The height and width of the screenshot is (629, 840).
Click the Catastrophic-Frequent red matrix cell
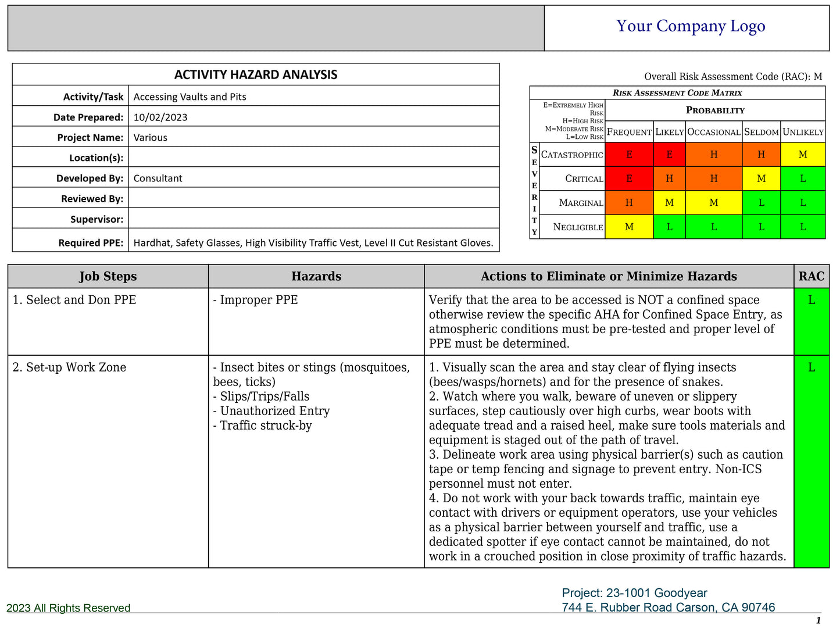point(629,155)
